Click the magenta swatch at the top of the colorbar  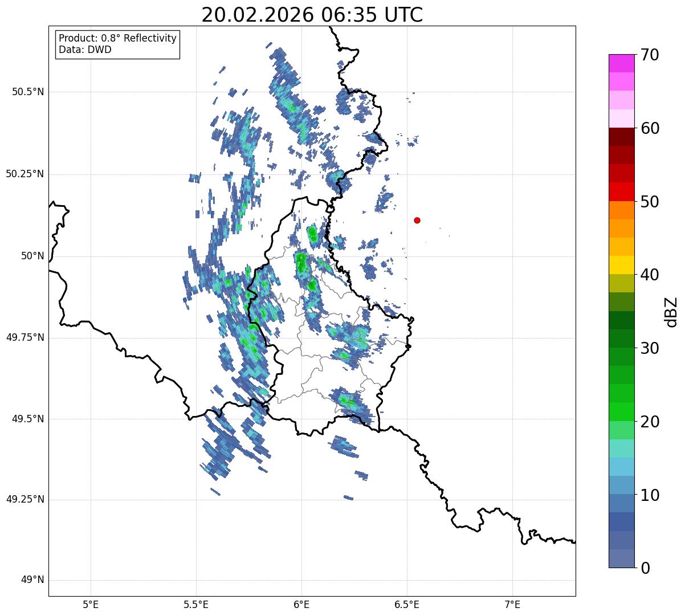tap(622, 63)
